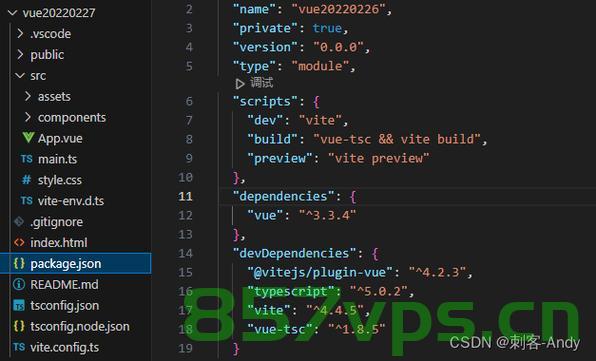
Task: Click the "build" script key
Action: [272, 139]
